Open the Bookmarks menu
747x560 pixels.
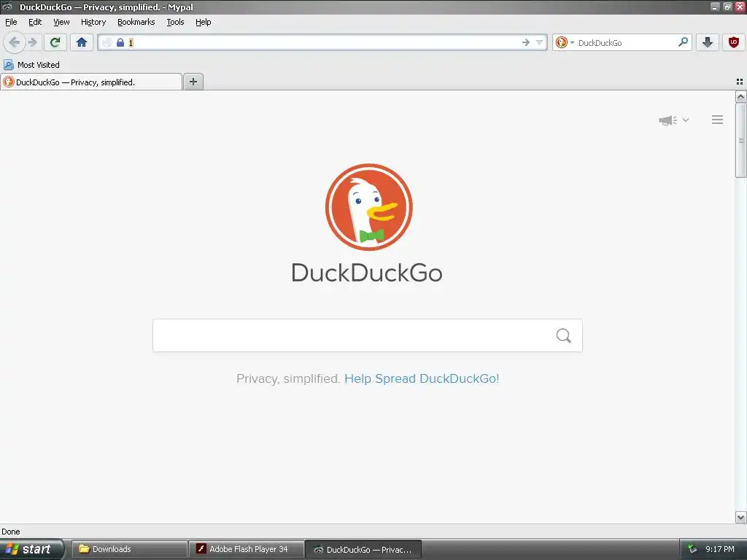(136, 22)
